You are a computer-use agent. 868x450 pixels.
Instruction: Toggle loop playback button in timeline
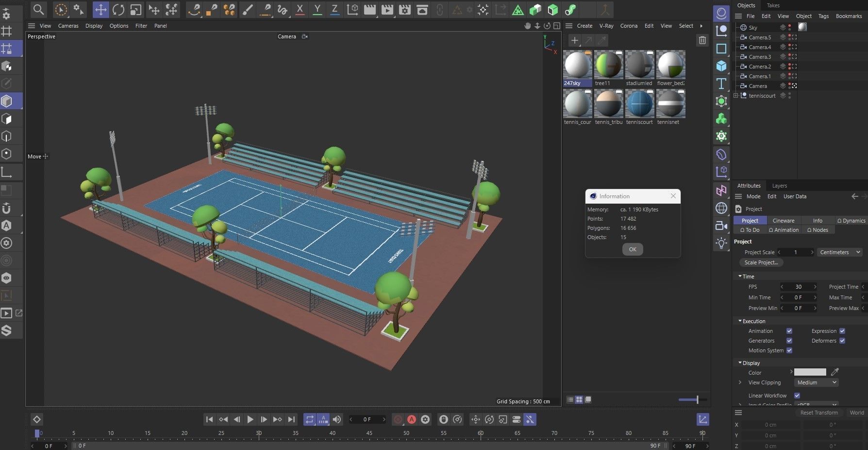[x=310, y=419]
